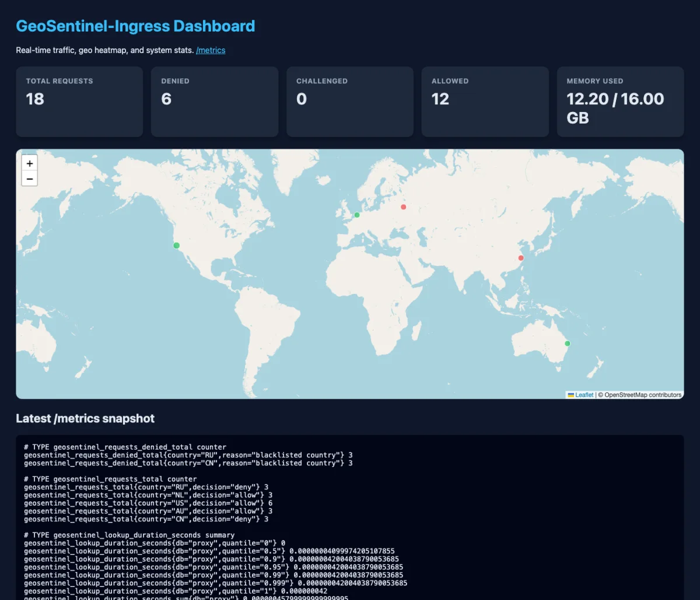
Task: Click the 12.20 / 16.00 GB memory value
Action: pyautogui.click(x=615, y=108)
